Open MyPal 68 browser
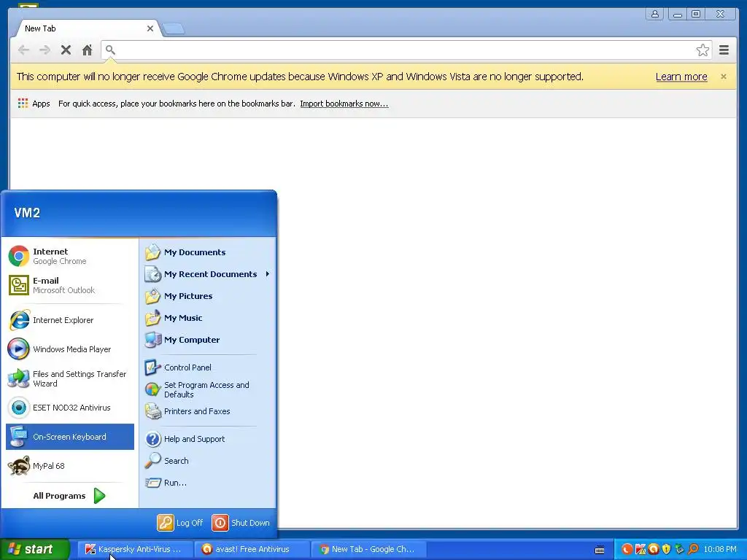 [70, 466]
